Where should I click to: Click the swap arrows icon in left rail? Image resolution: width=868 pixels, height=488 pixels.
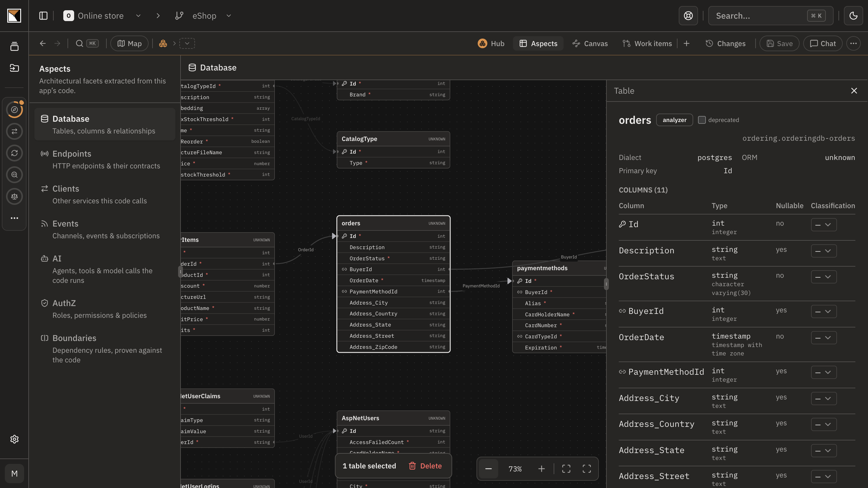(x=14, y=131)
